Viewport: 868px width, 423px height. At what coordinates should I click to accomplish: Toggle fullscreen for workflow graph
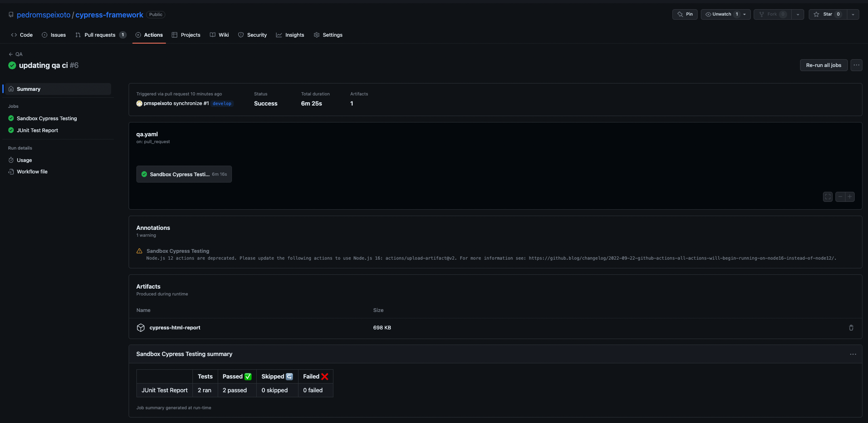(828, 197)
